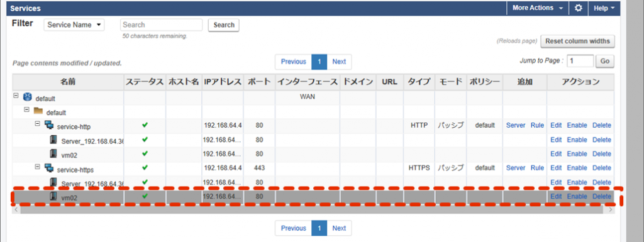Click the table's horizontal scrollbar track
Screen dimensions: 644x242
[x=313, y=209]
